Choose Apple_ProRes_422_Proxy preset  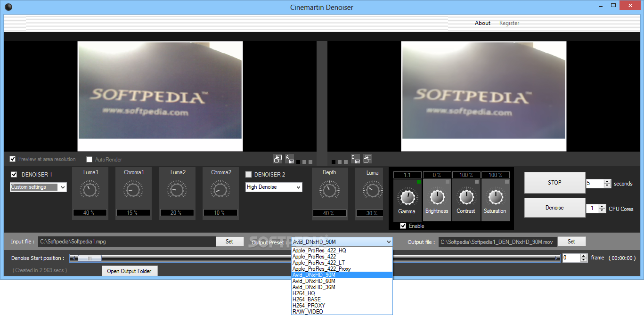[342, 269]
